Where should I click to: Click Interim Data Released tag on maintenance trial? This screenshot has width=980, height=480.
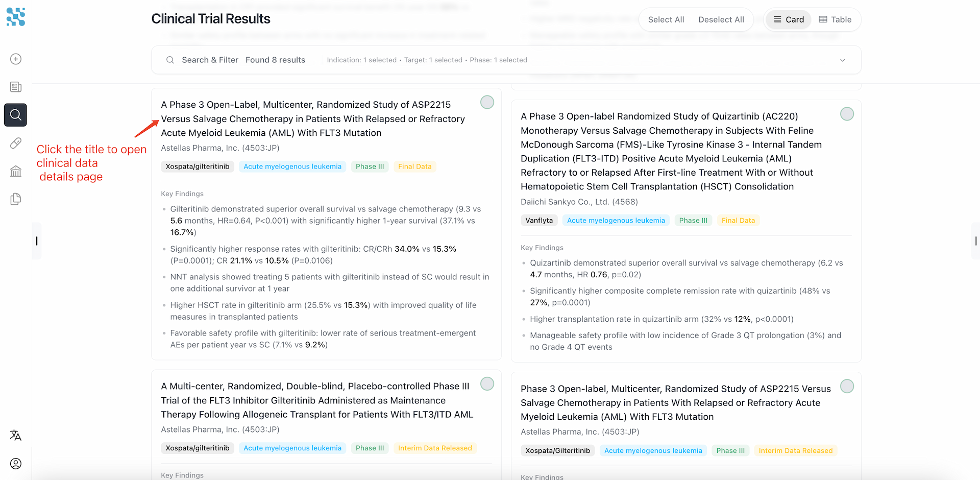[x=435, y=448]
